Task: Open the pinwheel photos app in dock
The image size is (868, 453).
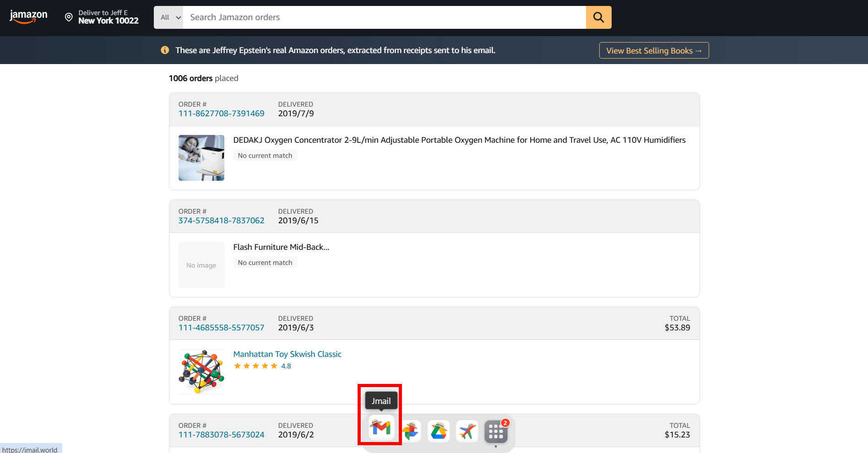Action: [410, 431]
